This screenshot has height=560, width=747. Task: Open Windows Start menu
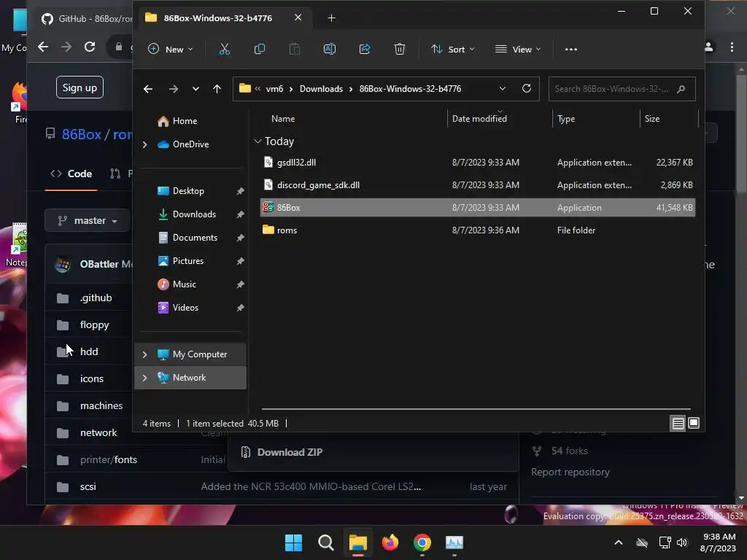tap(293, 542)
